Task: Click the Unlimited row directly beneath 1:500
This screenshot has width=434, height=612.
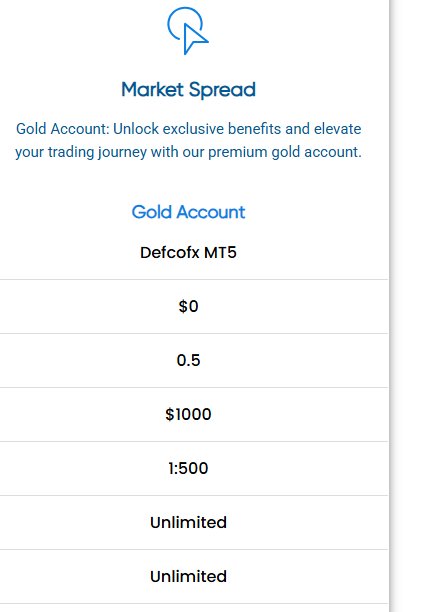Action: click(189, 523)
